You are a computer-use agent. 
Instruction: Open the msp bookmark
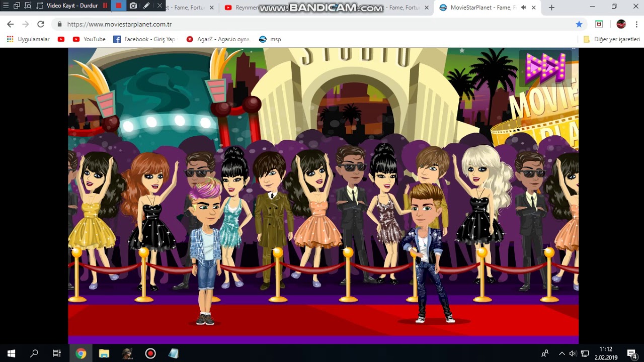[270, 39]
